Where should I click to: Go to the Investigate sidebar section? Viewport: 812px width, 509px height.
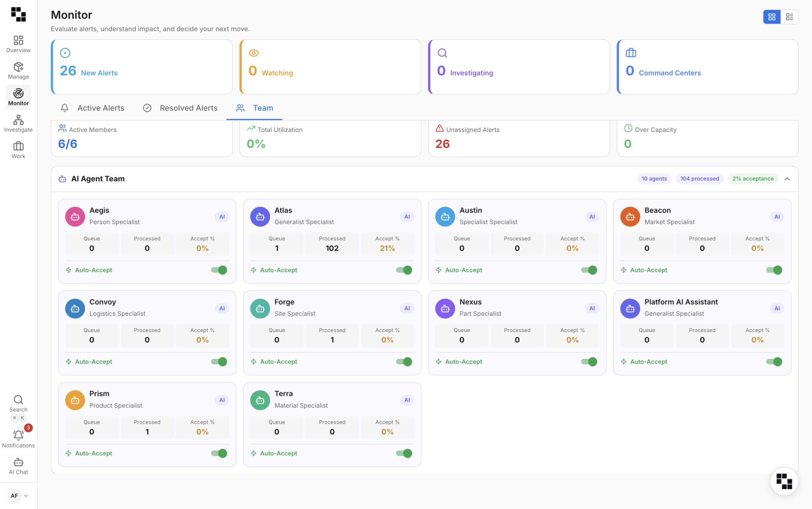coord(18,124)
